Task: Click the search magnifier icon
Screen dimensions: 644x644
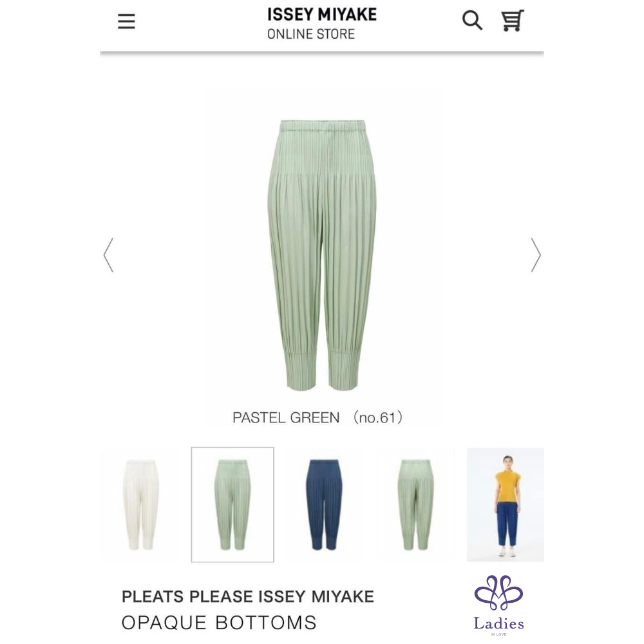Action: pyautogui.click(x=472, y=21)
